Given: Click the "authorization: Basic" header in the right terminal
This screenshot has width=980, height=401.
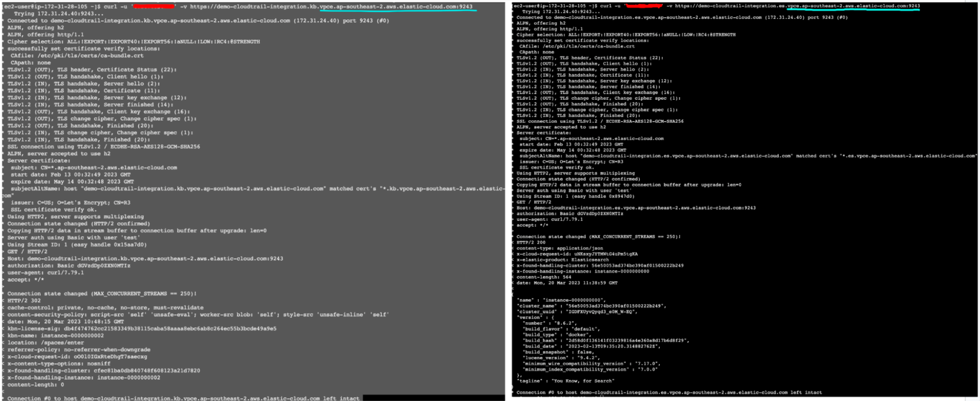Looking at the screenshot, I should tap(570, 214).
